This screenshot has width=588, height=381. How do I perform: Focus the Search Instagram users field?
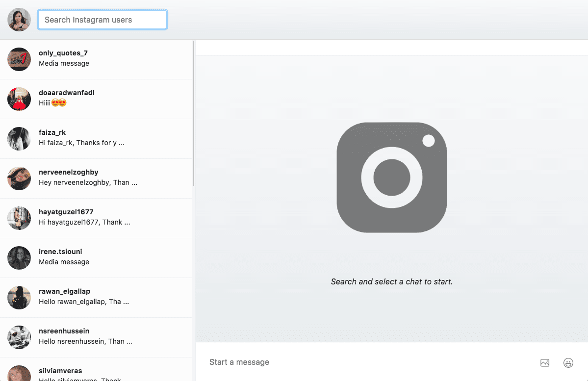click(102, 20)
